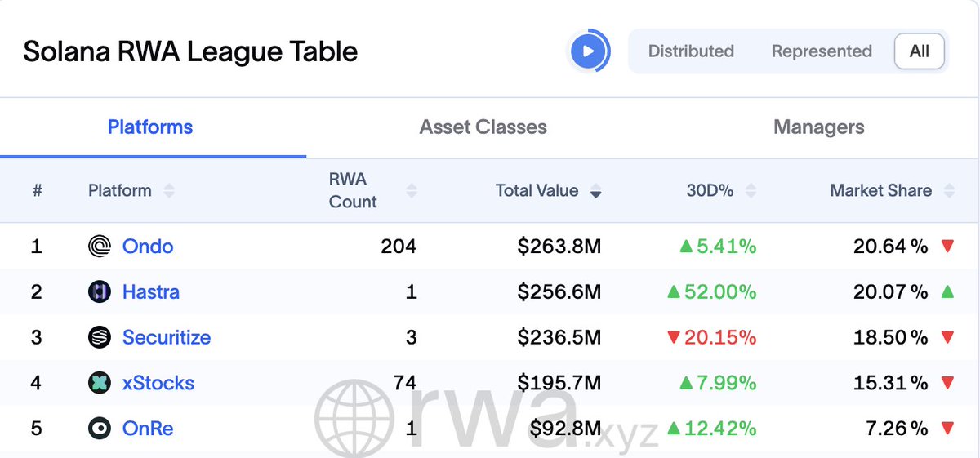Click the 12.42% 30-day change value

721,429
